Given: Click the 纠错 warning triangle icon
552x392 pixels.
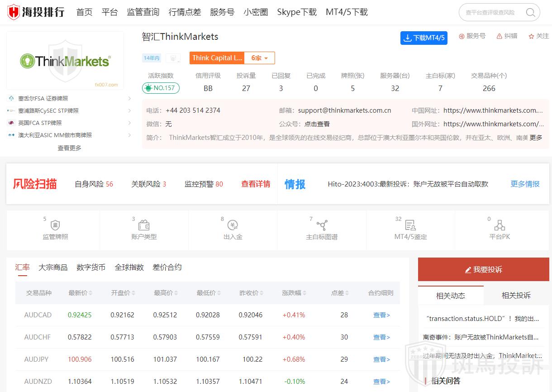Looking at the screenshot, I should tap(499, 36).
